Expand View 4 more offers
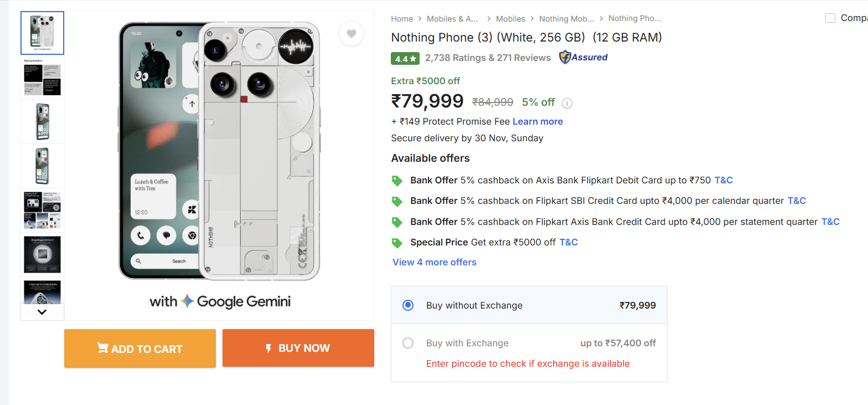 (435, 262)
